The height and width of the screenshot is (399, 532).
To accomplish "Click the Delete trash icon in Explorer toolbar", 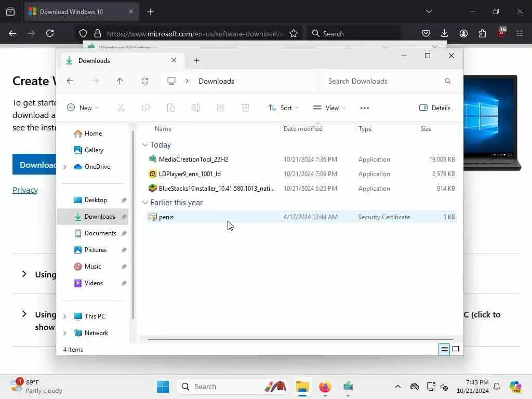I will [246, 108].
